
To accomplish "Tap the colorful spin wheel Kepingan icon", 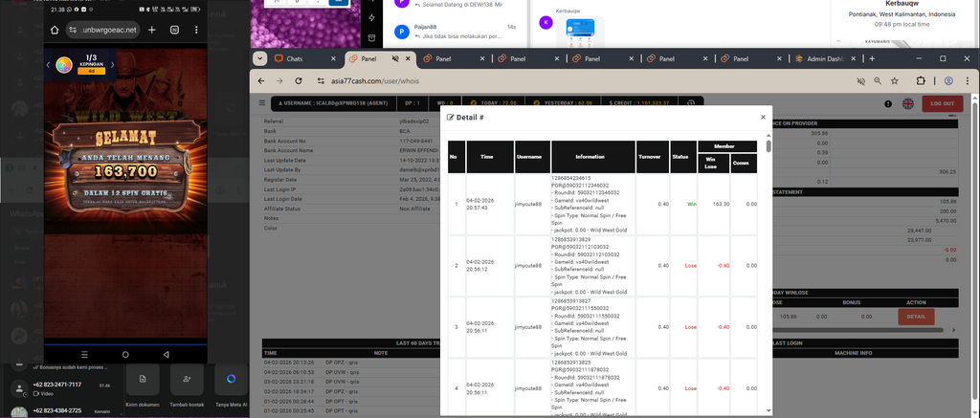I will coord(64,65).
